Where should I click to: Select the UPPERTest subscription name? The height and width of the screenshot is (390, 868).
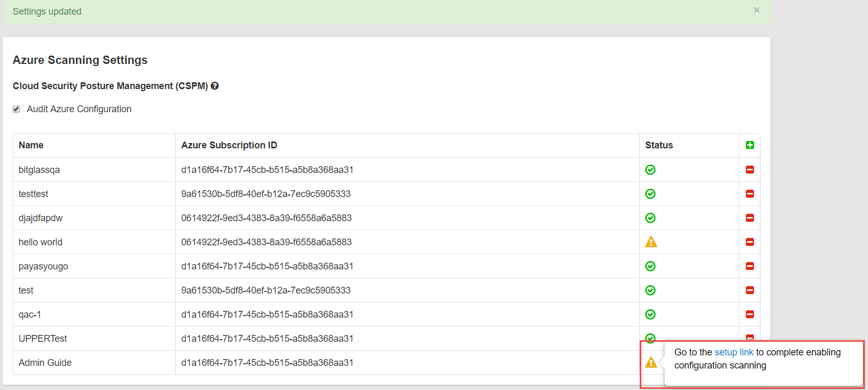tap(43, 339)
